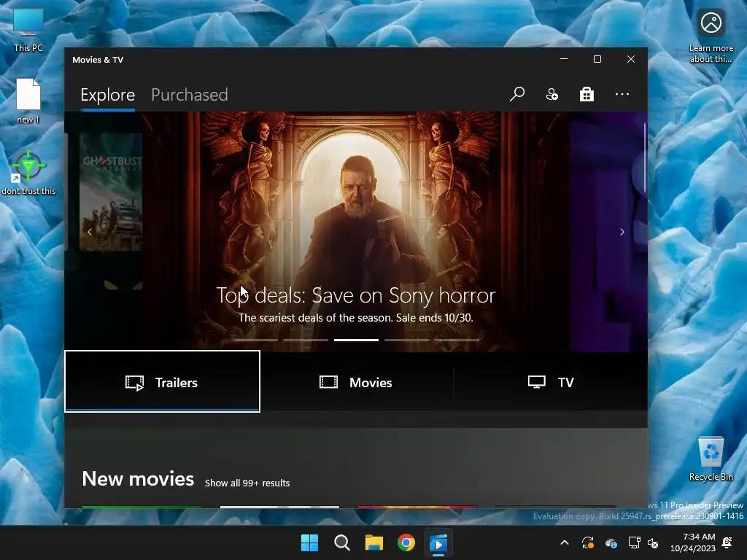Switch to the Purchased tab

pyautogui.click(x=190, y=95)
